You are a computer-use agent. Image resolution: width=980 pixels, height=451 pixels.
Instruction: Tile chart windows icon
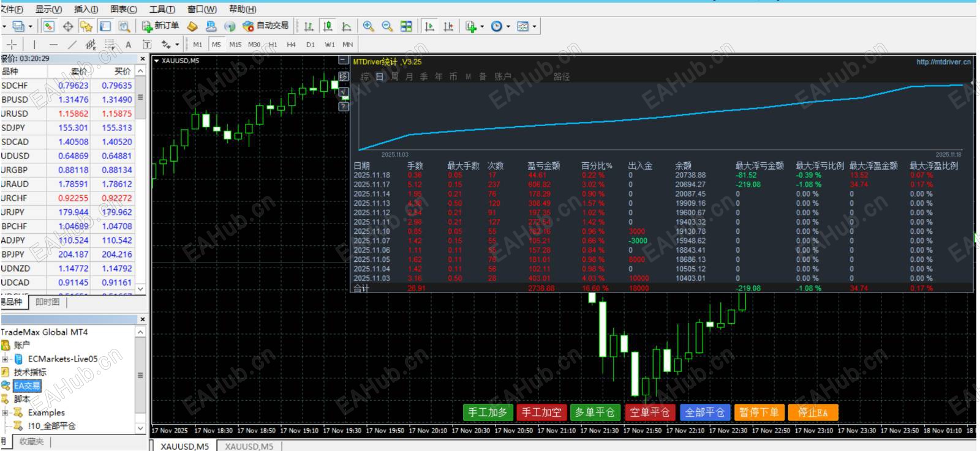[x=406, y=26]
